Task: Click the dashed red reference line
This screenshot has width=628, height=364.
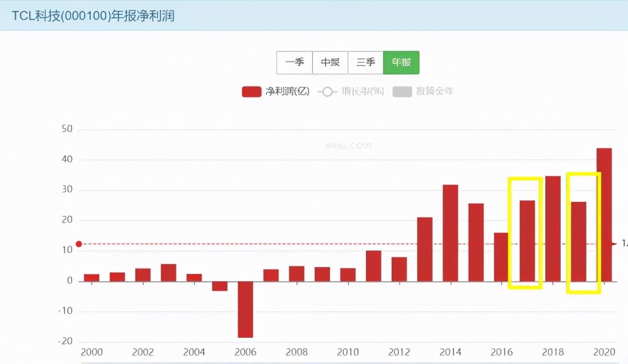Action: 343,244
